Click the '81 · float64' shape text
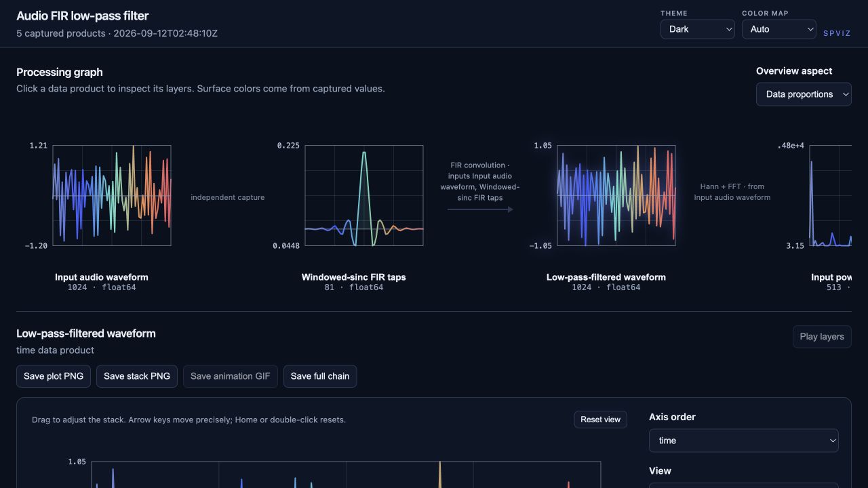This screenshot has width=868, height=488. (x=354, y=287)
